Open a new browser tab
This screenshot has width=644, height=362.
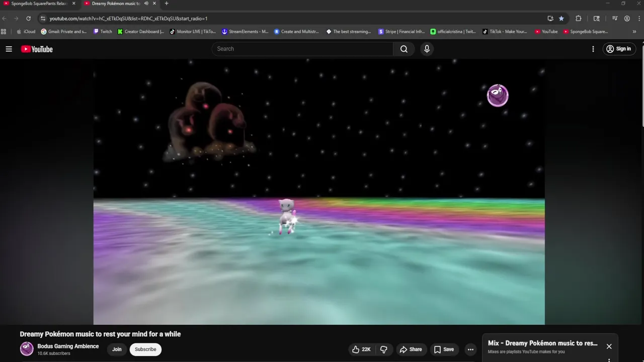167,4
